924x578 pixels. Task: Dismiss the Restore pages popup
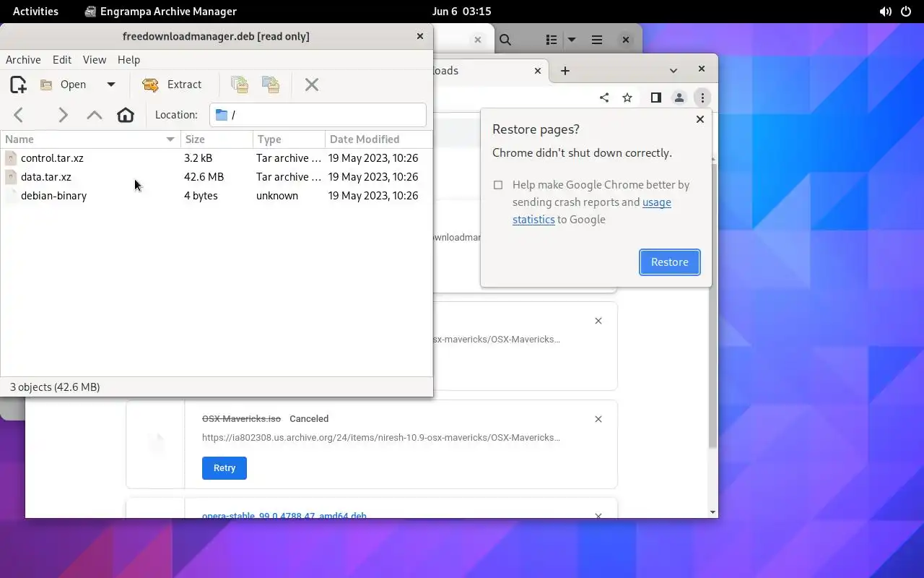(x=699, y=119)
